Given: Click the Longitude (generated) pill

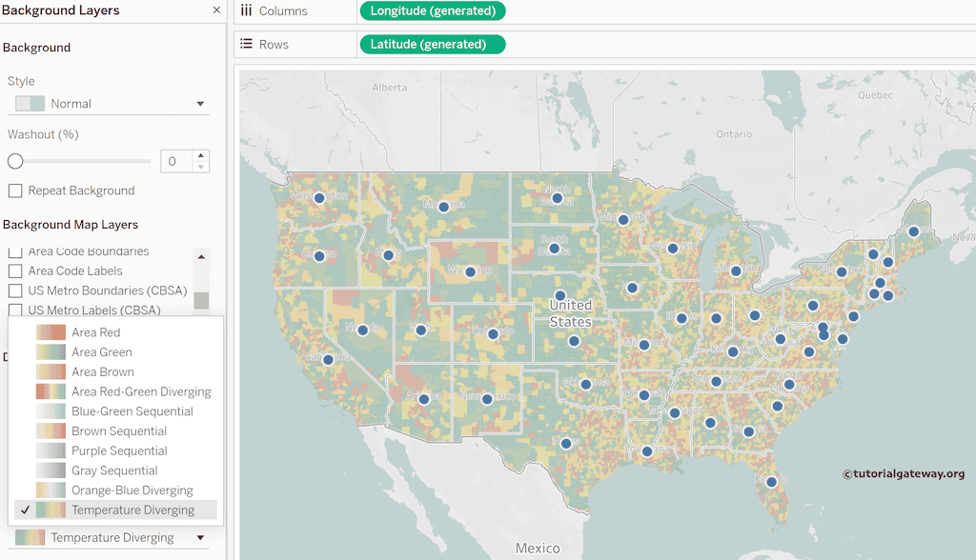Looking at the screenshot, I should 433,10.
